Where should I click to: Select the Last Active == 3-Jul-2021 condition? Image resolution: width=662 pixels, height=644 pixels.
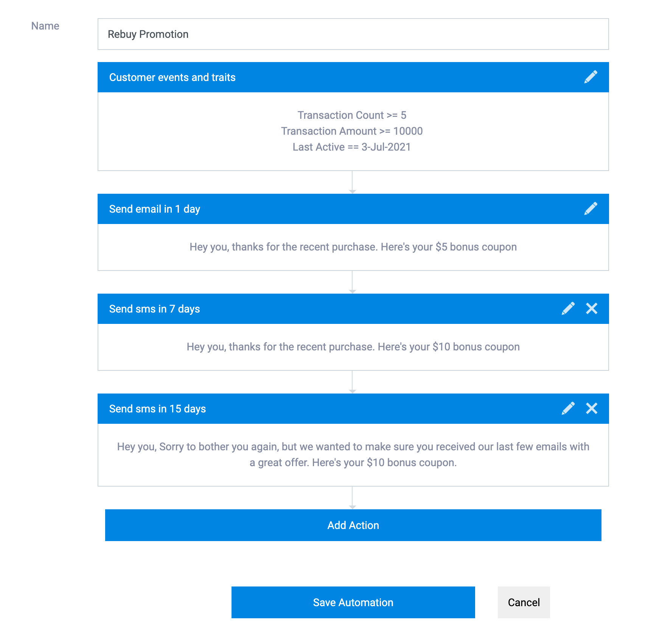[352, 147]
